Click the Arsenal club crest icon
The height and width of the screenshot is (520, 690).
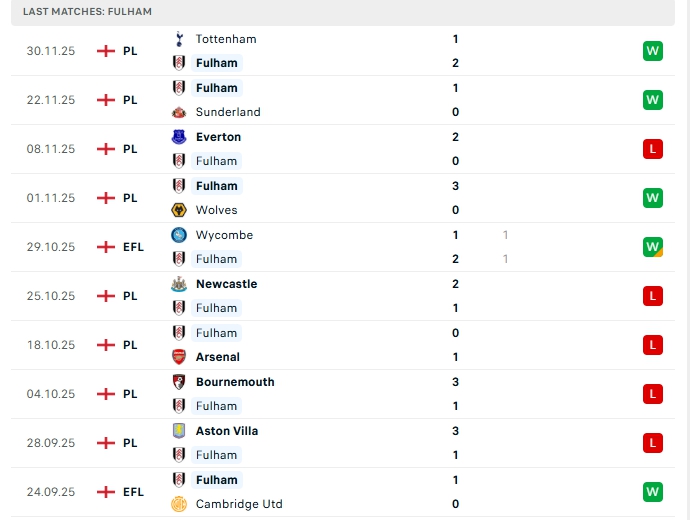tap(179, 357)
